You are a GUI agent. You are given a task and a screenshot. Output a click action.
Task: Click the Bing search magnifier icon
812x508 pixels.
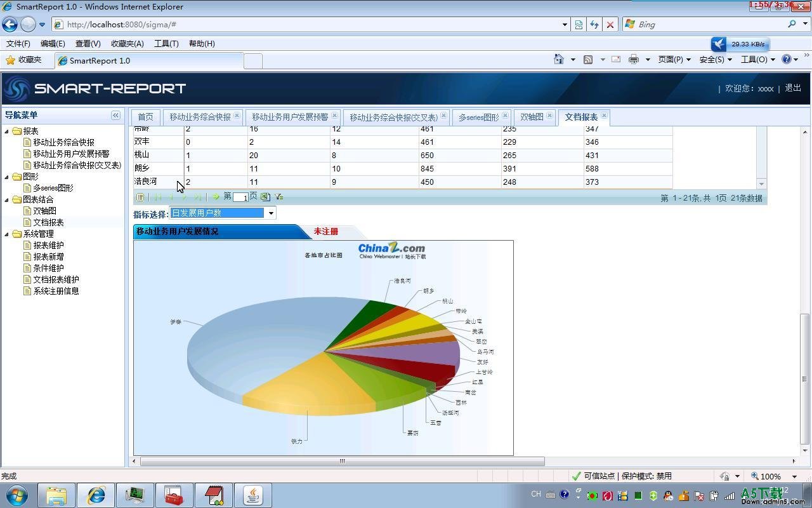[792, 24]
